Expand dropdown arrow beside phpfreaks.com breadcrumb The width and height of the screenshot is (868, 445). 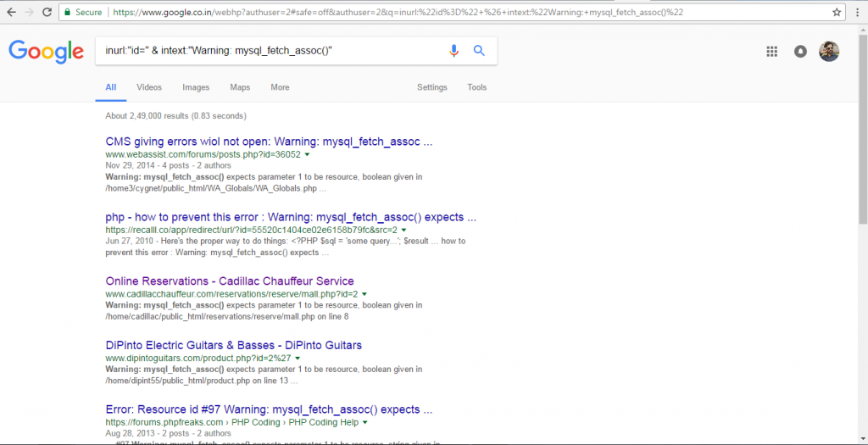pyautogui.click(x=365, y=422)
